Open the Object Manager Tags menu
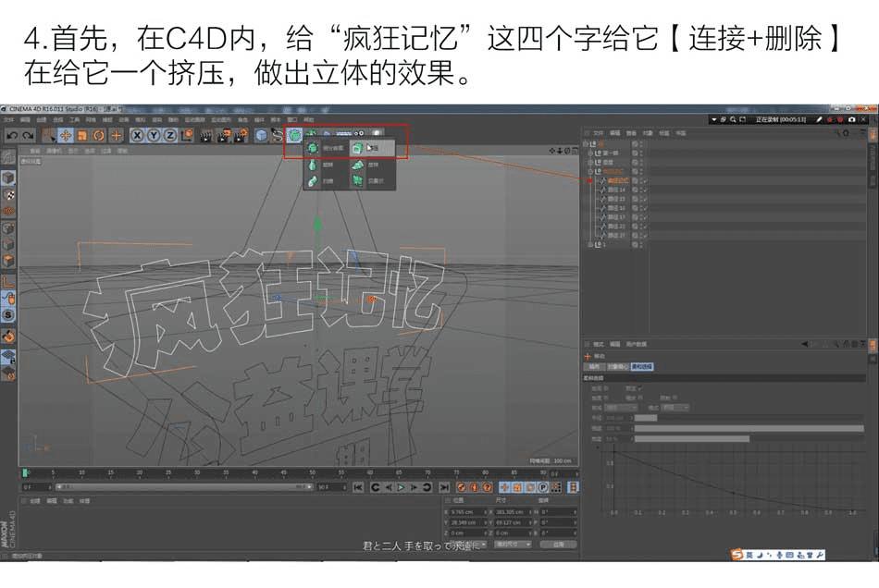The width and height of the screenshot is (879, 588). (x=663, y=133)
